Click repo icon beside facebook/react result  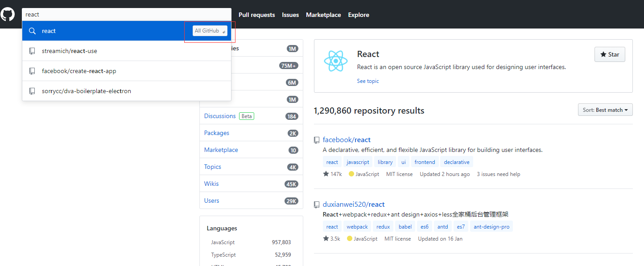pos(317,140)
